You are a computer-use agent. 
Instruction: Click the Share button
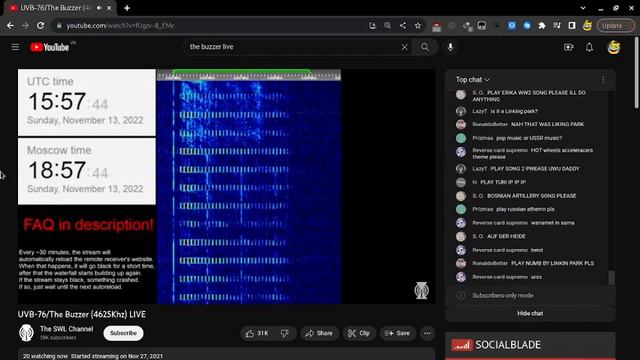pos(319,333)
